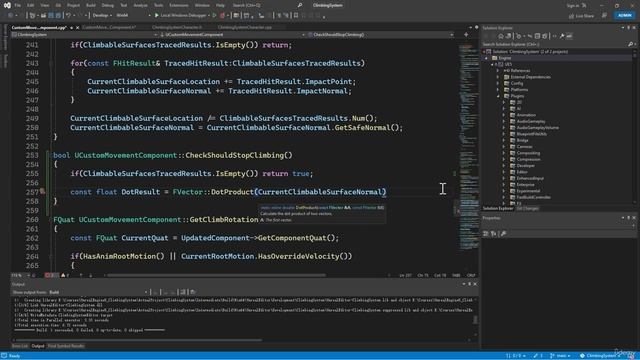640x360 pixels.
Task: Click the git branch main status item
Action: click(x=561, y=356)
